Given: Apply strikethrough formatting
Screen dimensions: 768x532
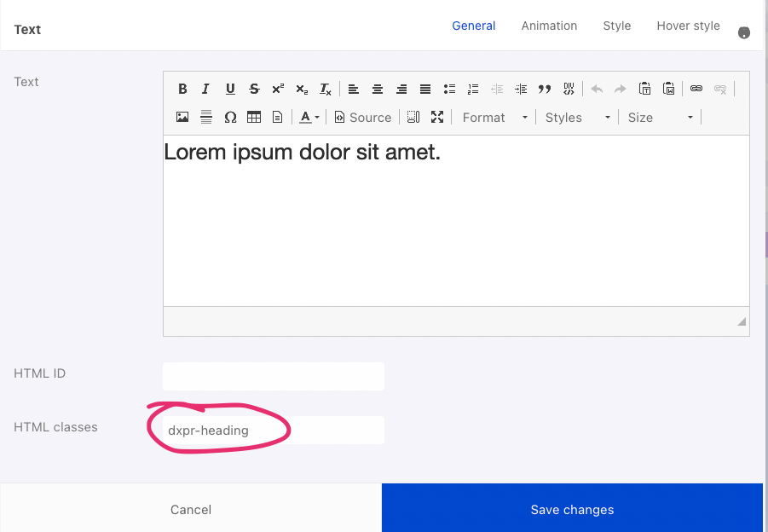Looking at the screenshot, I should tap(254, 89).
